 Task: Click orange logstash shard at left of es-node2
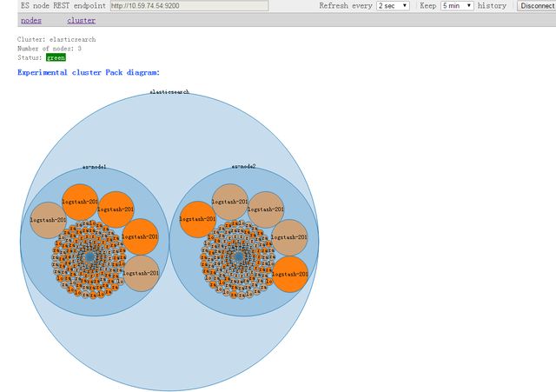(x=197, y=219)
